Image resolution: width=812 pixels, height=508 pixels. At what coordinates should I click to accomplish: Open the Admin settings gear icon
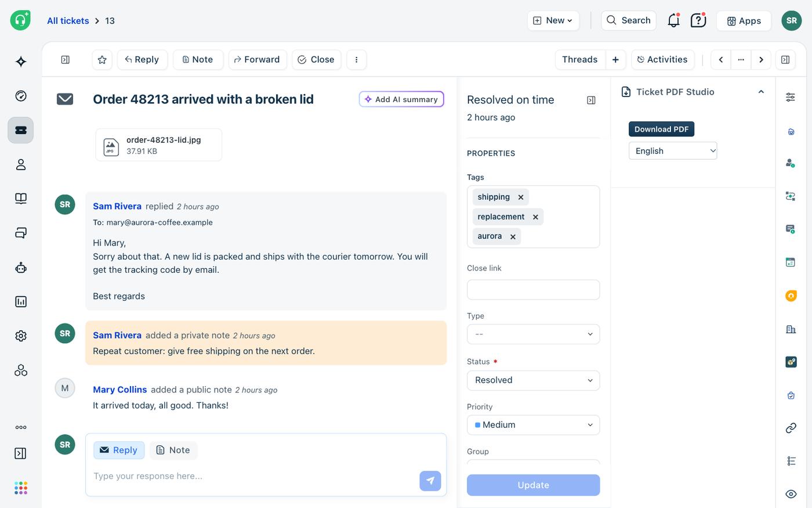point(21,336)
